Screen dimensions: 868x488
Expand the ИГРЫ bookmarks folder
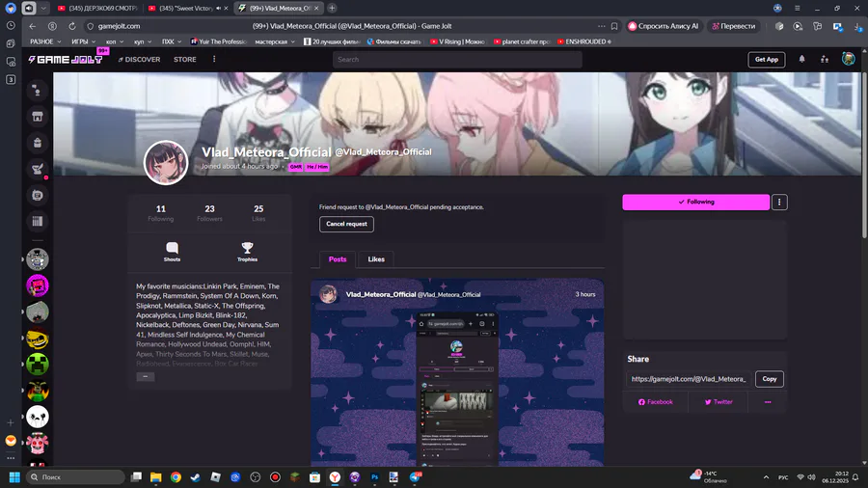point(84,41)
